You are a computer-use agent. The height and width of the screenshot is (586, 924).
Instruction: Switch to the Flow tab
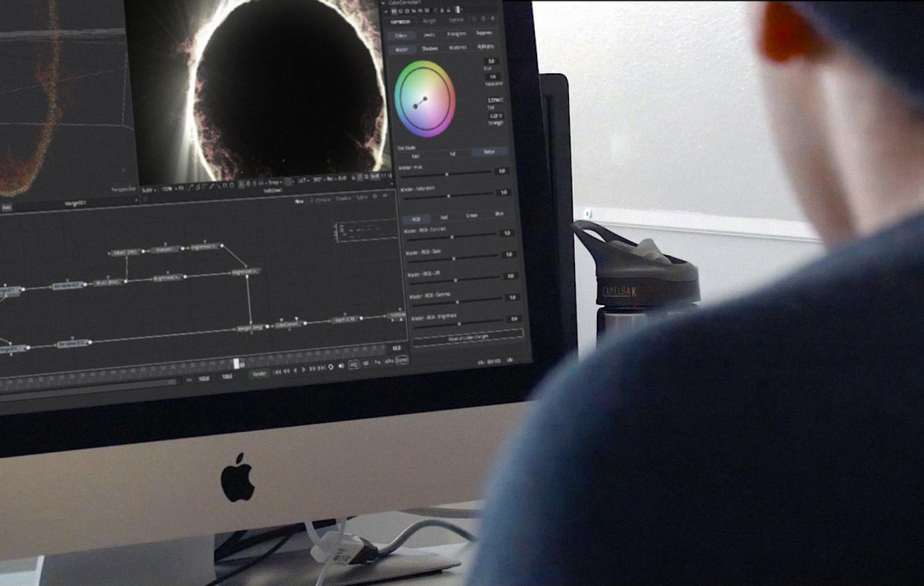[x=300, y=201]
